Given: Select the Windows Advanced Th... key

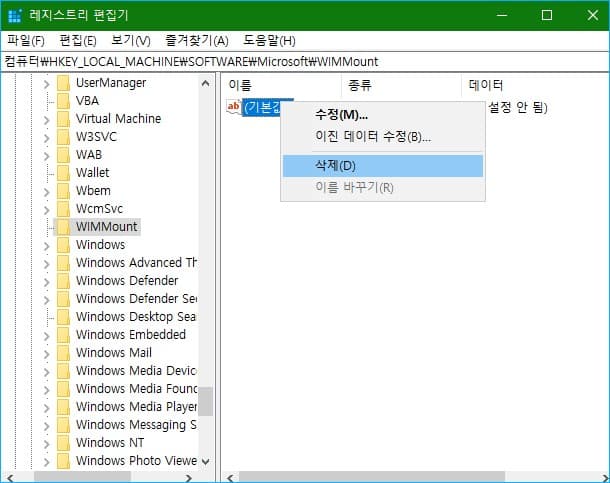Looking at the screenshot, I should (x=137, y=262).
